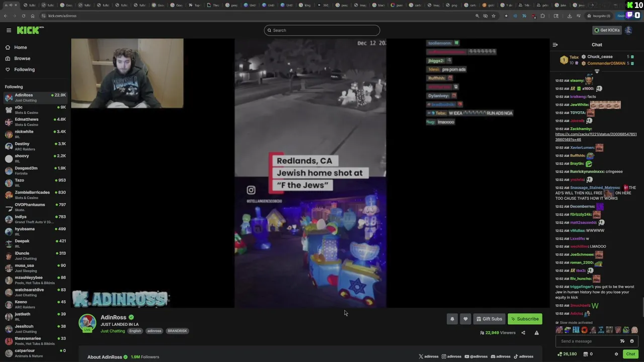Click browser back arrow
This screenshot has height=362, width=644.
(x=6, y=16)
